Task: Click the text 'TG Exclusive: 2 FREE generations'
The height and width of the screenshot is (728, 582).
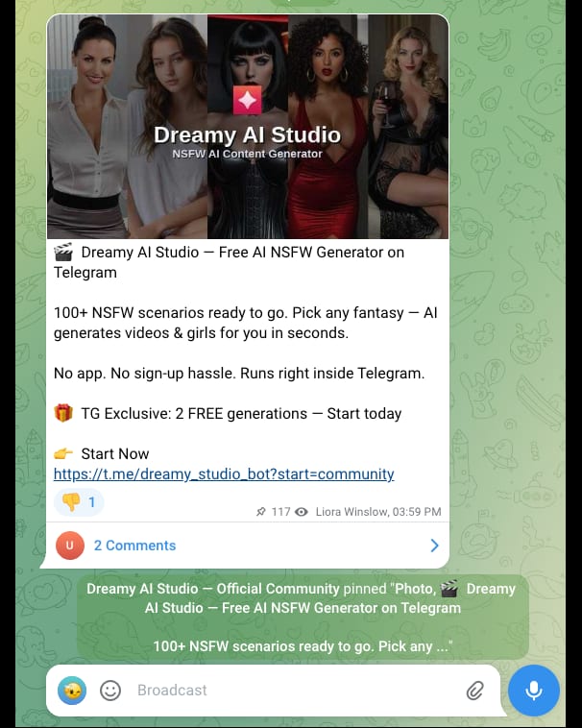Action: click(194, 413)
